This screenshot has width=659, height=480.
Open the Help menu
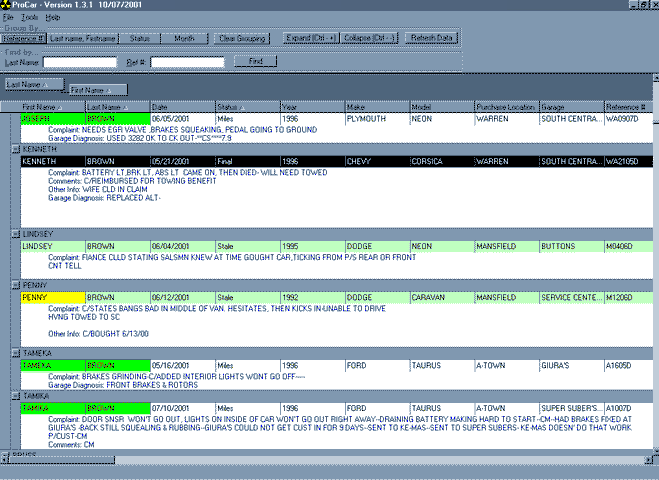point(52,18)
